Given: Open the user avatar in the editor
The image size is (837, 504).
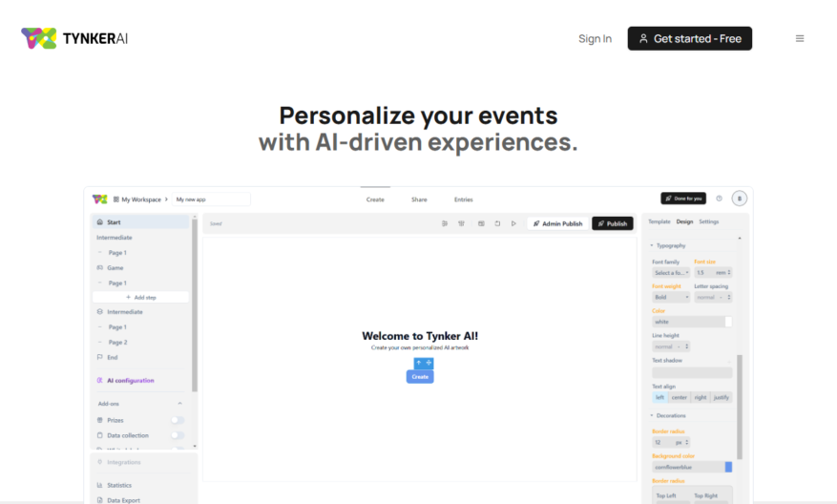Looking at the screenshot, I should [x=740, y=199].
